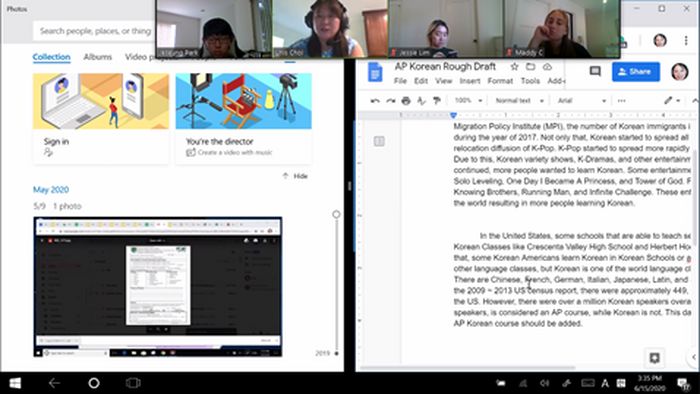Click the text Crescenta Valley High School
Viewport: 700px width, 394px height.
[x=579, y=247]
